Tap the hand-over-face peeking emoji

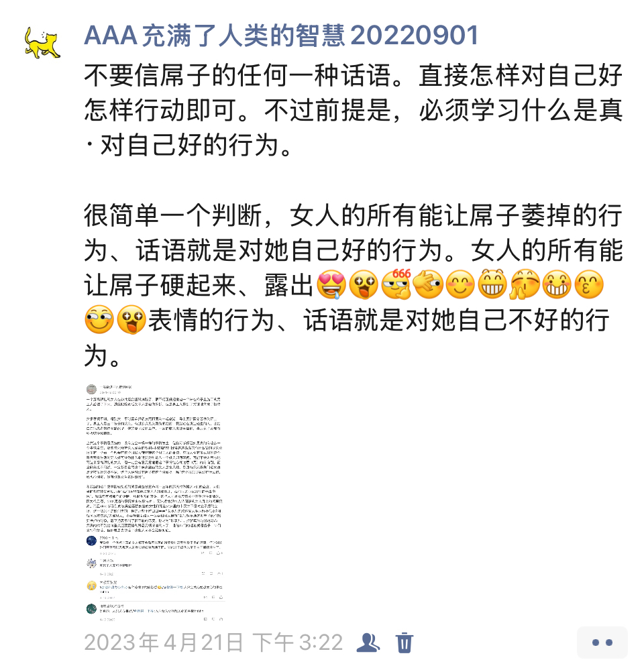tap(428, 284)
